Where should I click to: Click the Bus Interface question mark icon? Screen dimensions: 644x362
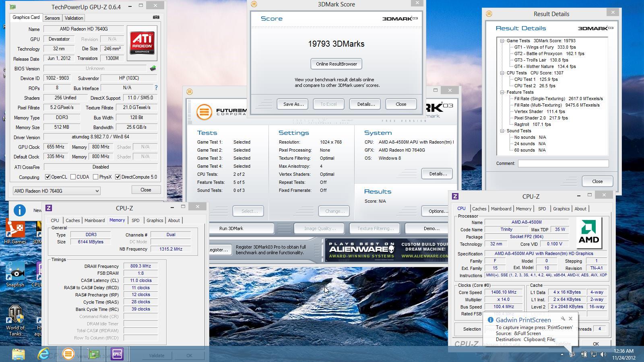pos(156,88)
